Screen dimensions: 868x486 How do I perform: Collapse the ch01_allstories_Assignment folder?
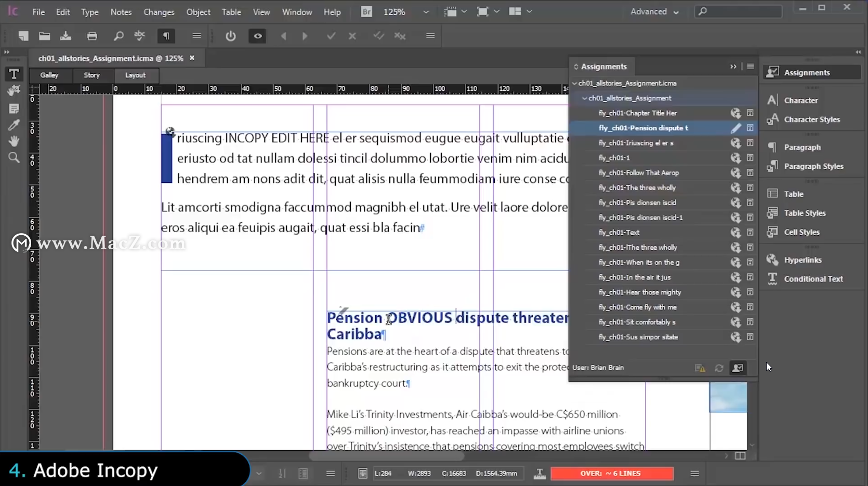(584, 98)
